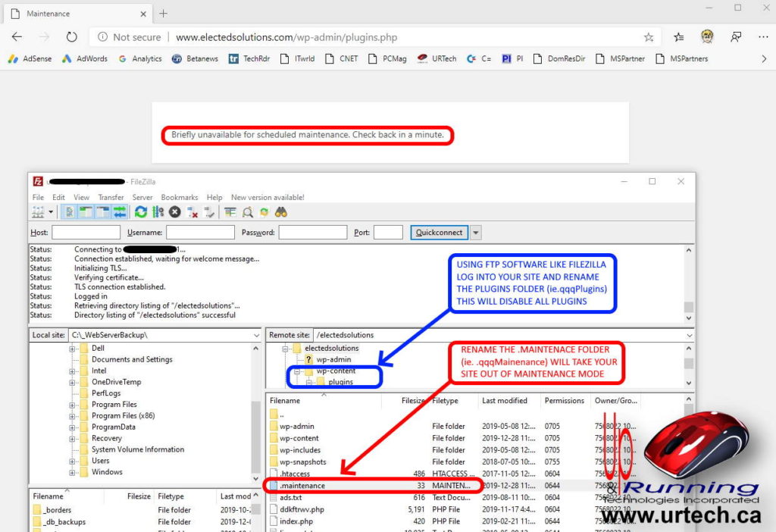Click the Quickconnect button

coord(439,233)
